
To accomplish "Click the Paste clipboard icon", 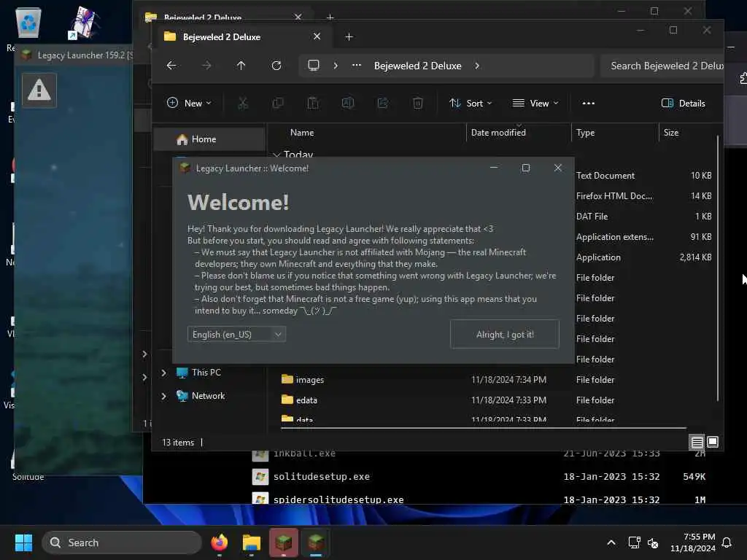I will (x=313, y=103).
